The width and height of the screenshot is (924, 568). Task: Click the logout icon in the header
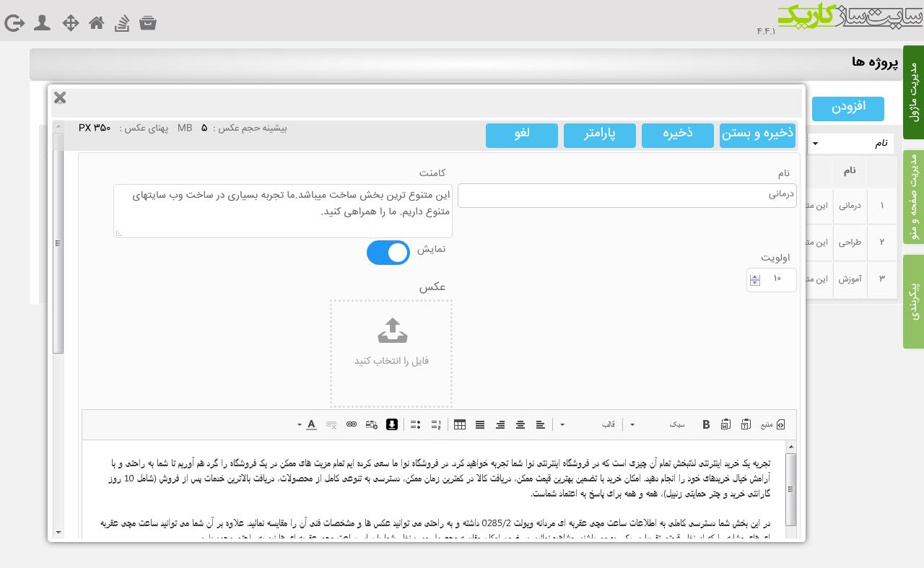[x=14, y=23]
